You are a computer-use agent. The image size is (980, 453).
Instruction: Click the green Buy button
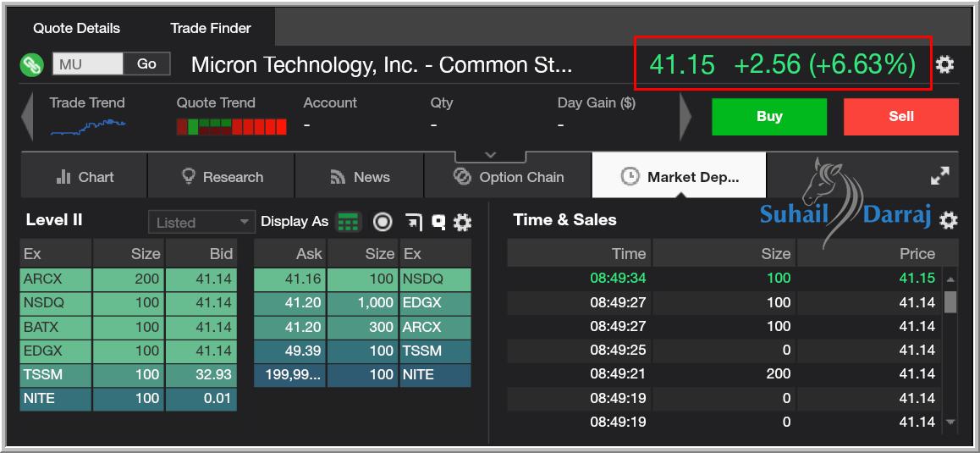769,116
